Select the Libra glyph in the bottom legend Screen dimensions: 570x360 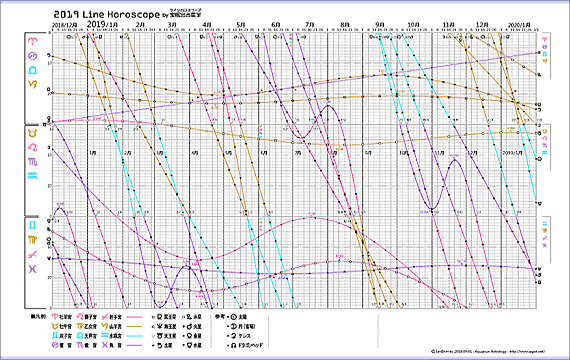pos(80,336)
